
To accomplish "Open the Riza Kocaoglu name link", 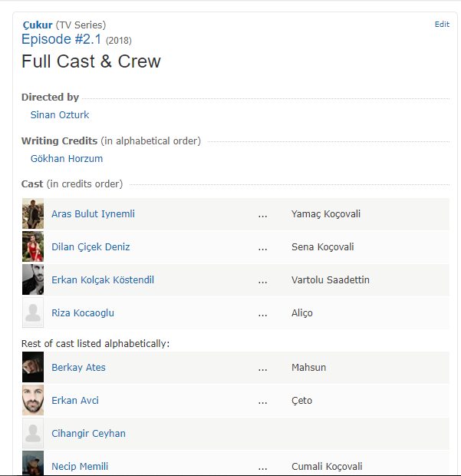I will [x=82, y=313].
